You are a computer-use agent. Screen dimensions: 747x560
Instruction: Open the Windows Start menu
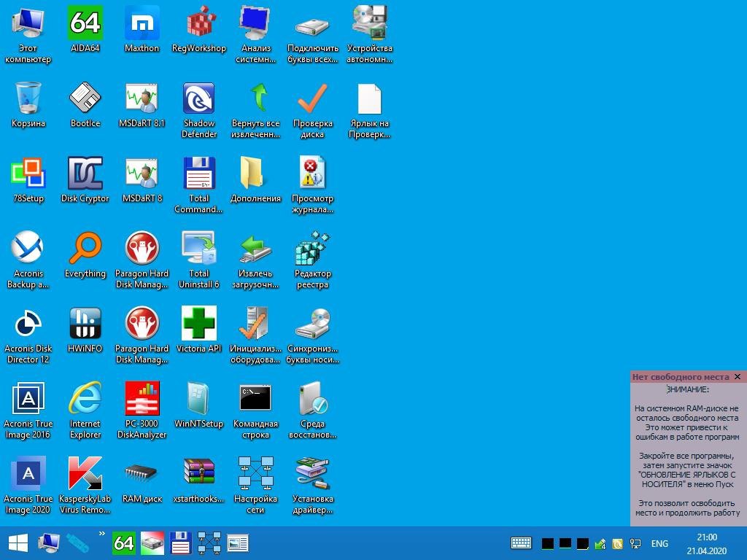coord(18,542)
